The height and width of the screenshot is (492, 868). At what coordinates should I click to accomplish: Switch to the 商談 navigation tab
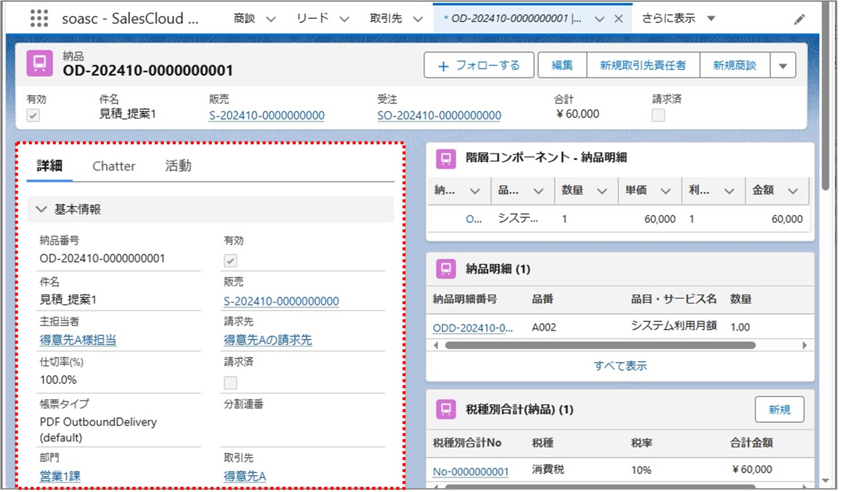coord(245,18)
